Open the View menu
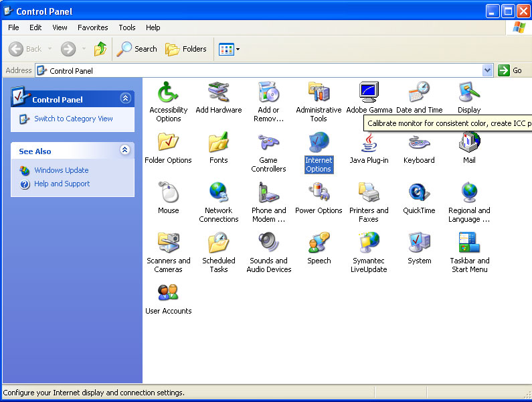This screenshot has height=402, width=532. pos(60,27)
